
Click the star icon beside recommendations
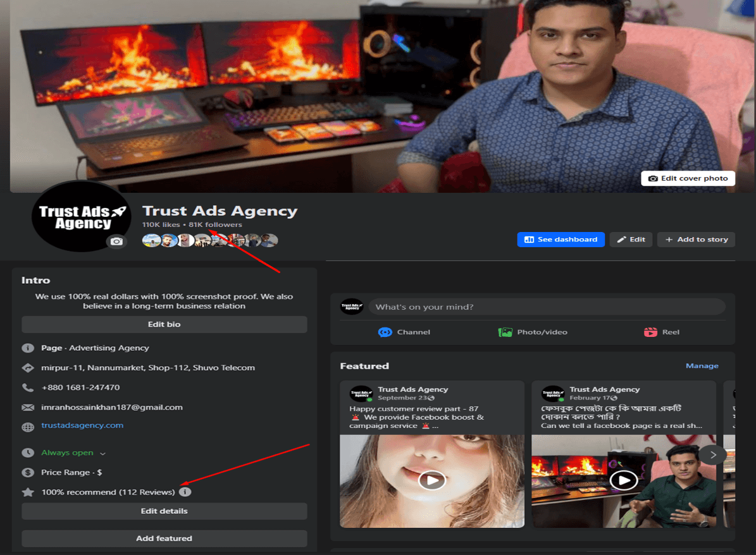point(28,492)
